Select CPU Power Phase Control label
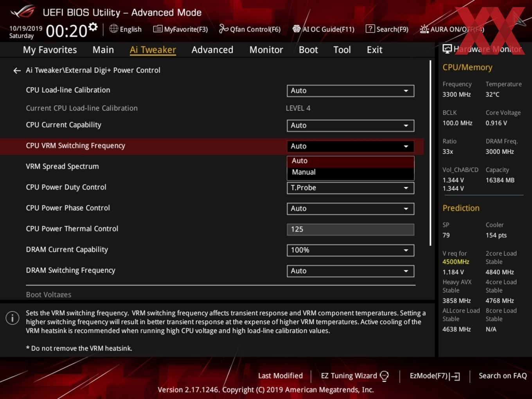Viewport: 532px width, 399px height. tap(68, 208)
